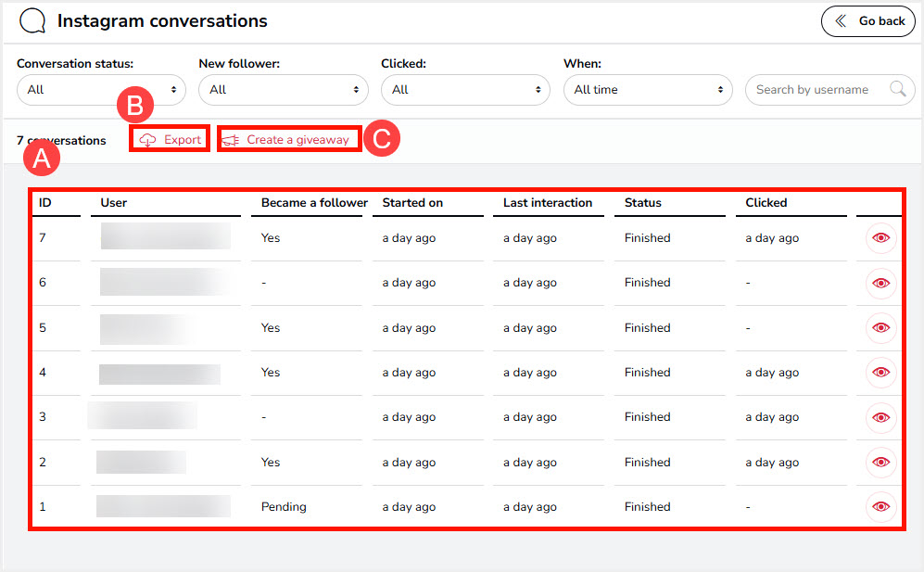Open conversation 1 via eye icon
Image resolution: width=924 pixels, height=572 pixels.
880,507
